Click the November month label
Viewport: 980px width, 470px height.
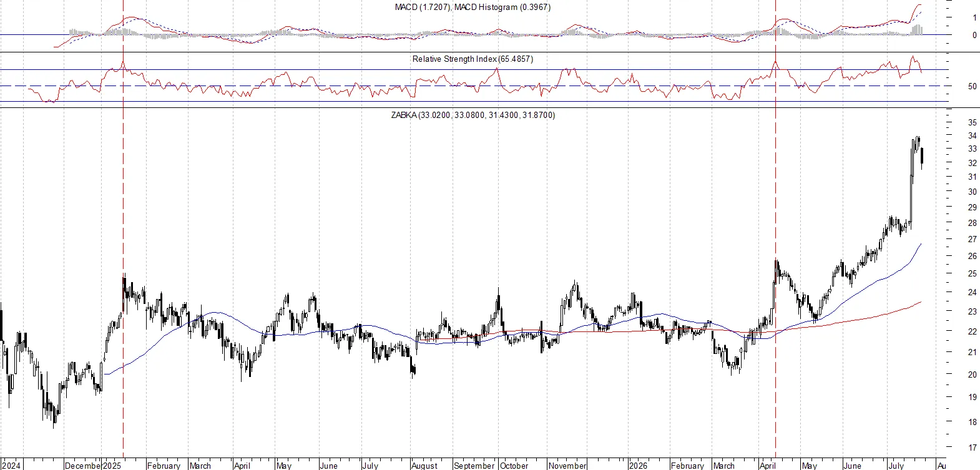(567, 466)
